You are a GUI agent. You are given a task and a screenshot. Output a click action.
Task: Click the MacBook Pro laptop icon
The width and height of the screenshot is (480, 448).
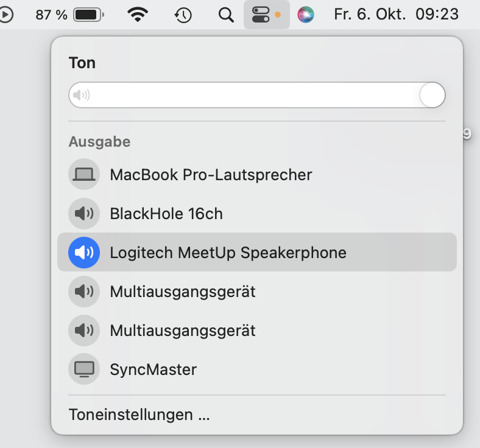(x=84, y=174)
